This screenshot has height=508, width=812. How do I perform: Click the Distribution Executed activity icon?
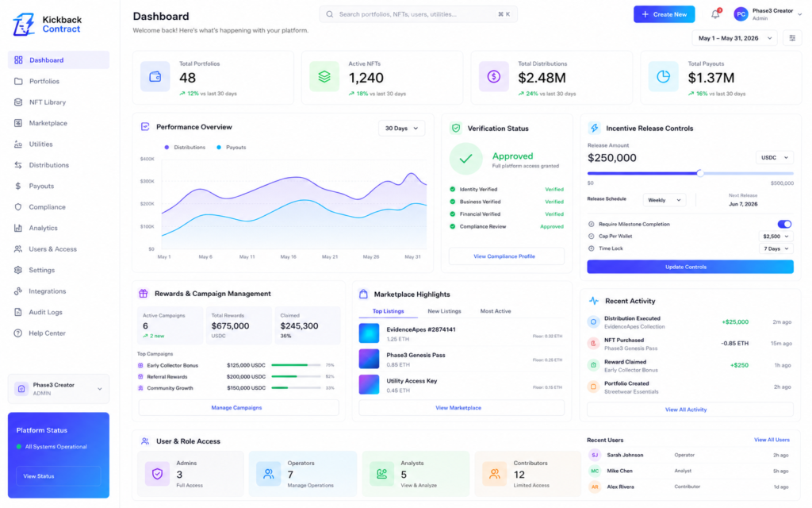click(x=593, y=322)
